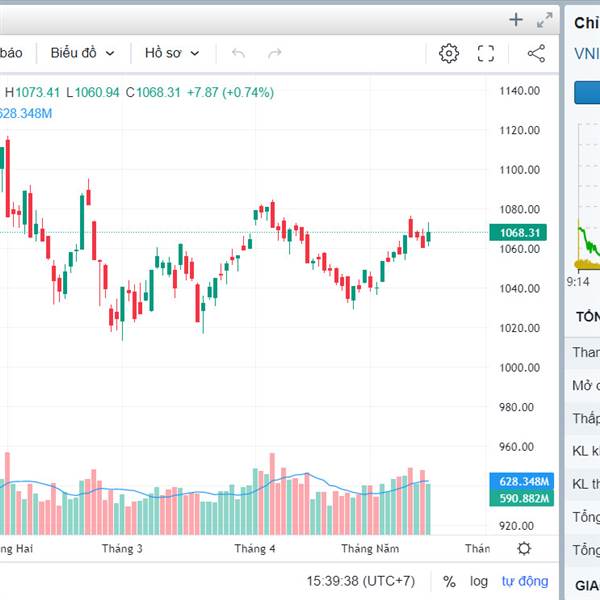
Task: Enter fullscreen chart mode
Action: pos(486,53)
